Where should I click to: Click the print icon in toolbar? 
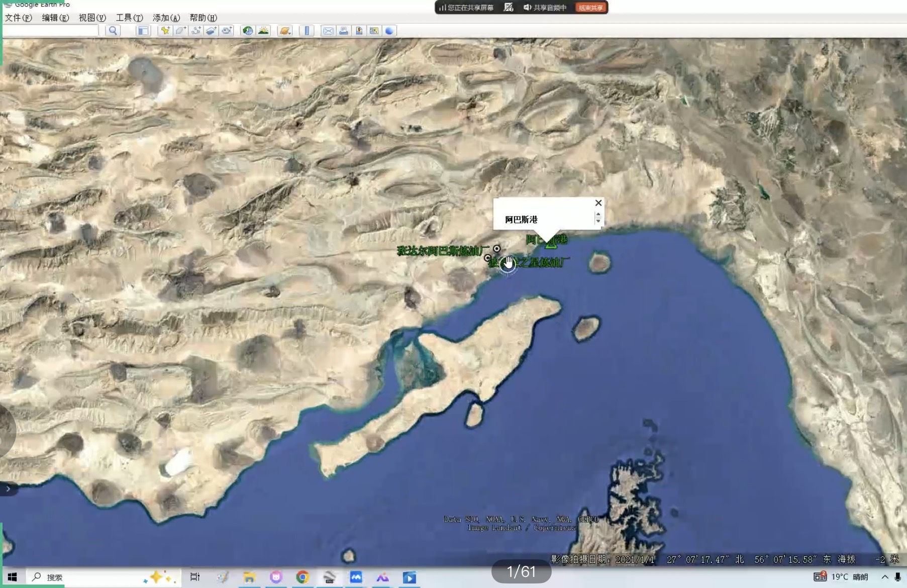tap(344, 31)
